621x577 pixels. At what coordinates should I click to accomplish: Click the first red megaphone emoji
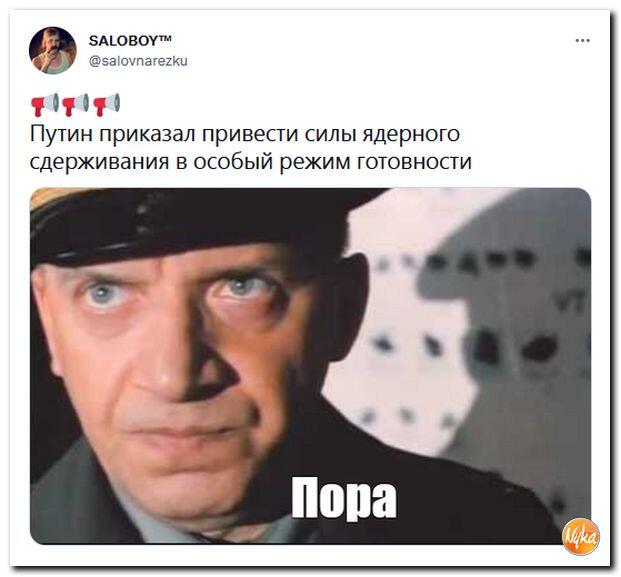[x=45, y=105]
